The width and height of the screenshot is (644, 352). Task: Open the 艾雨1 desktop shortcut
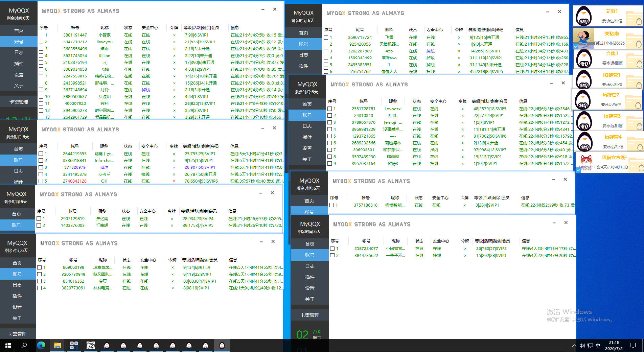point(608,16)
